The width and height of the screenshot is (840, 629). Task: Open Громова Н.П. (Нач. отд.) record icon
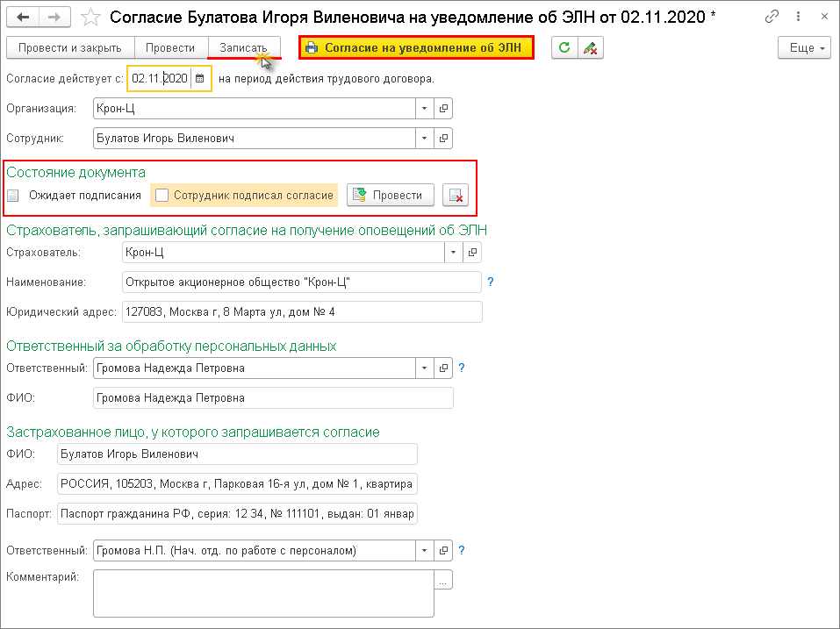point(443,550)
